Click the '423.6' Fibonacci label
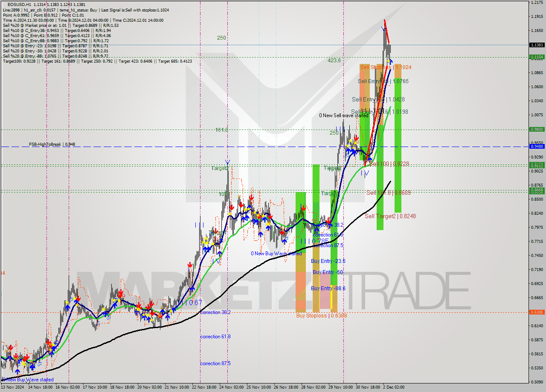The height and width of the screenshot is (392, 546). click(x=334, y=61)
